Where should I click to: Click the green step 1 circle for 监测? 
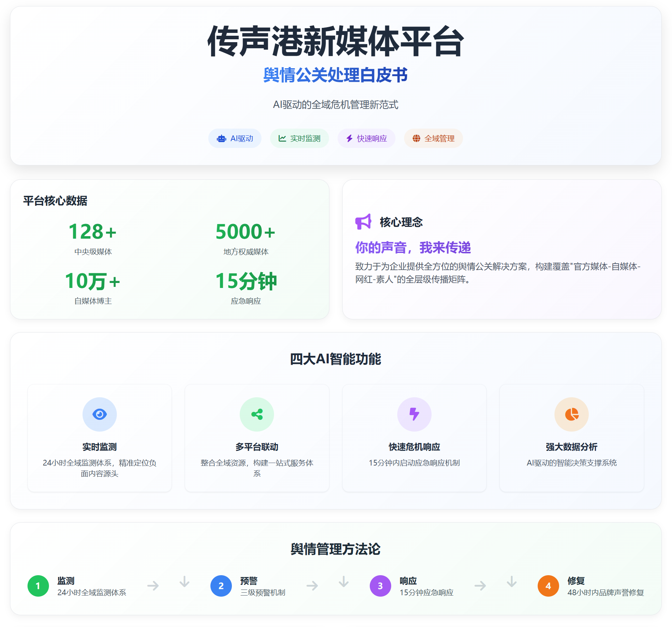(38, 586)
